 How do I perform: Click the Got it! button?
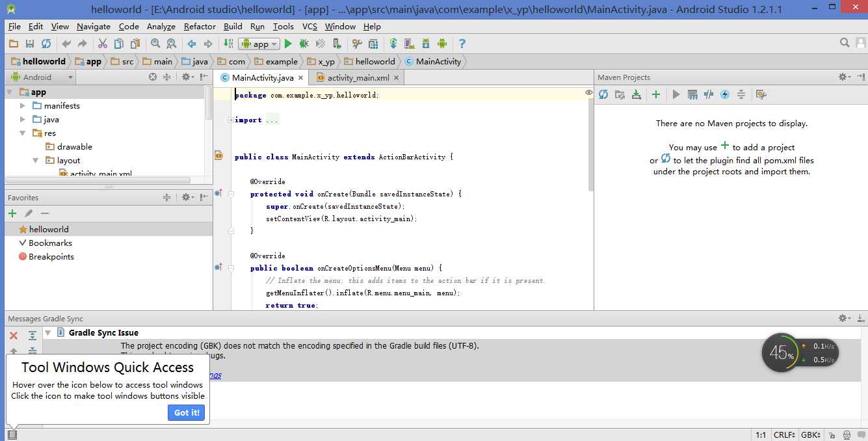(x=187, y=412)
